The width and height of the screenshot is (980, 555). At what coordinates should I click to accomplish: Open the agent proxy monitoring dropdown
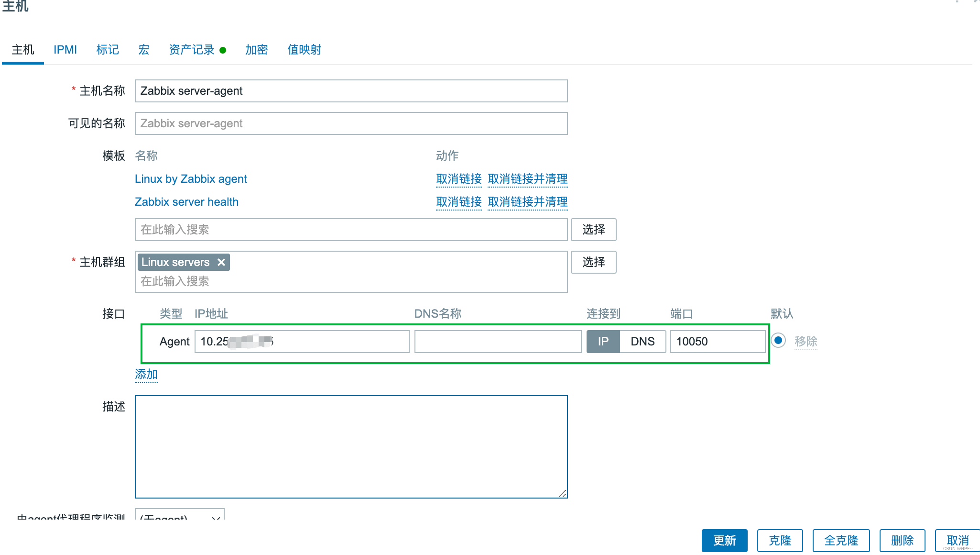coord(180,515)
